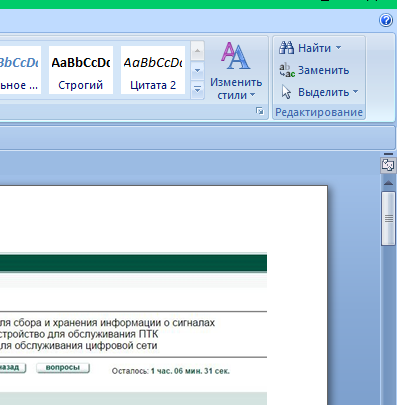Apply the partially visible blue italic style
Image resolution: width=397 pixels, height=405 pixels.
coord(20,70)
